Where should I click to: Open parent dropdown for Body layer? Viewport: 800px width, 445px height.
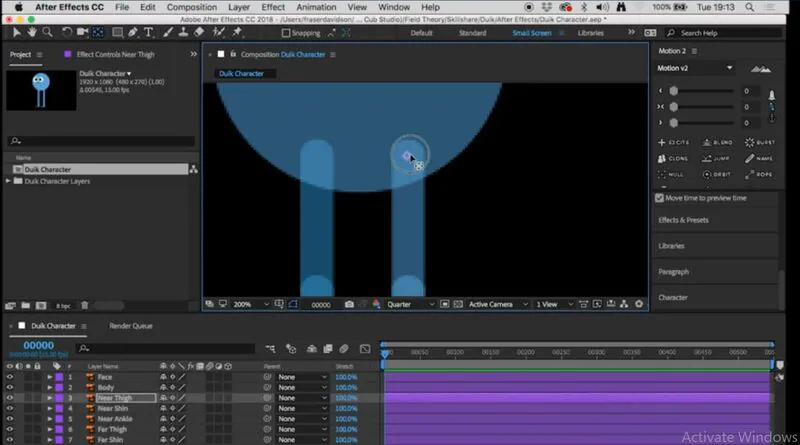302,387
